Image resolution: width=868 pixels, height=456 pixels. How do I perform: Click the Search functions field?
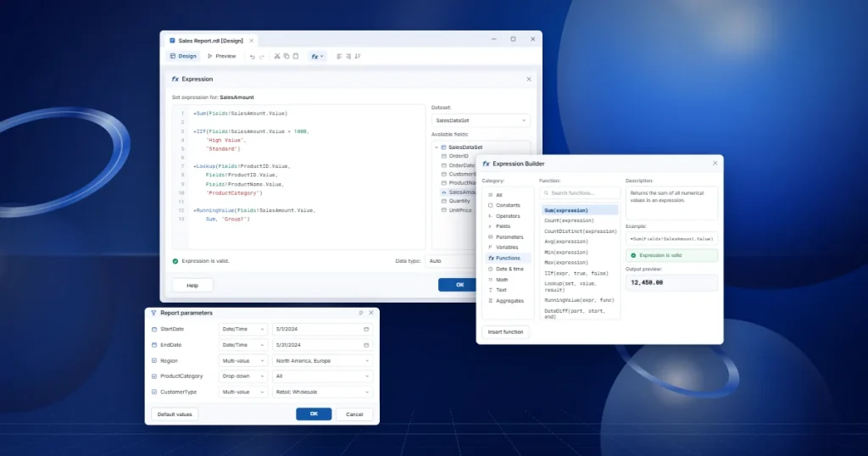(x=580, y=193)
